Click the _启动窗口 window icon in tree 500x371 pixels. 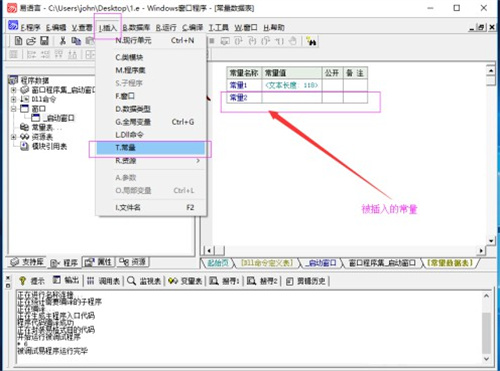coord(36,118)
